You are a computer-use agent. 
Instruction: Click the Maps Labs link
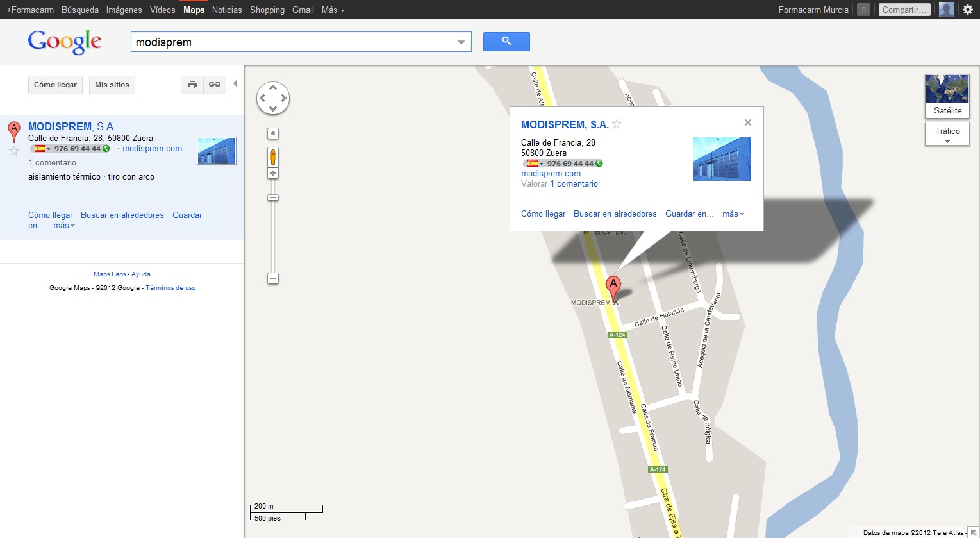pos(110,274)
